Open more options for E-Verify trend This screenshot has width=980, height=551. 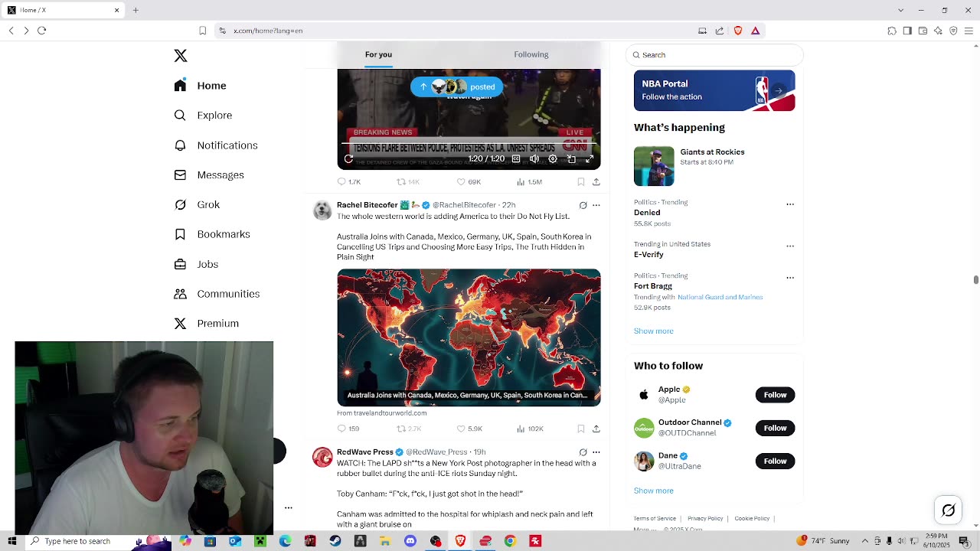(790, 246)
